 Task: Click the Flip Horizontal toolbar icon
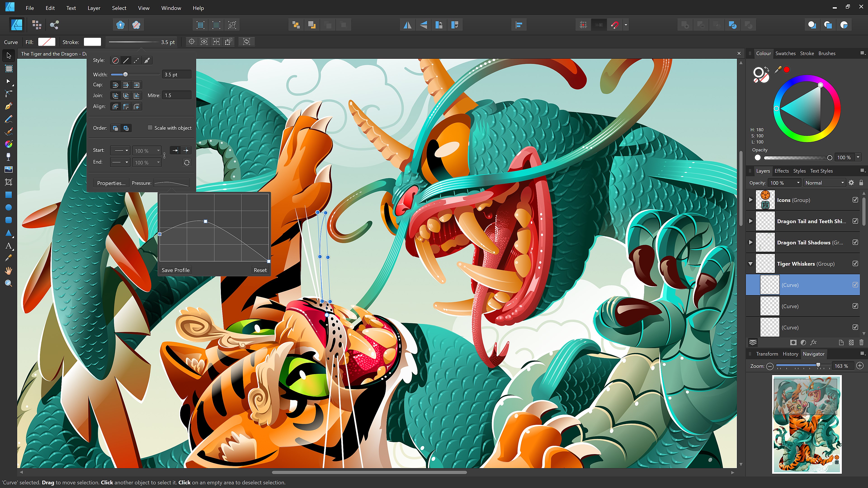click(x=407, y=25)
